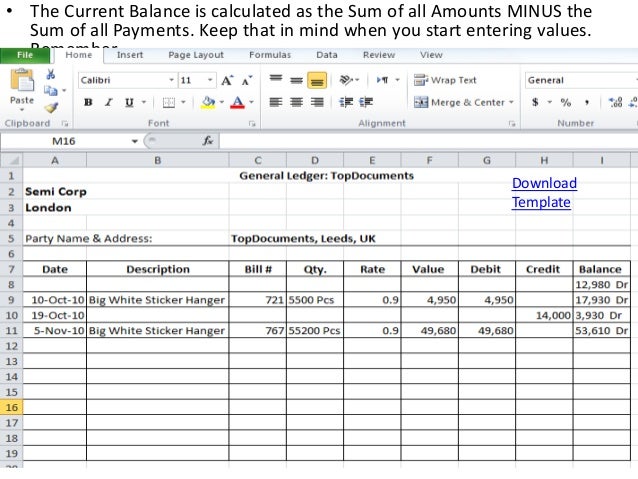Click the Format Painter brush icon
The width and height of the screenshot is (638, 479).
coord(51,107)
